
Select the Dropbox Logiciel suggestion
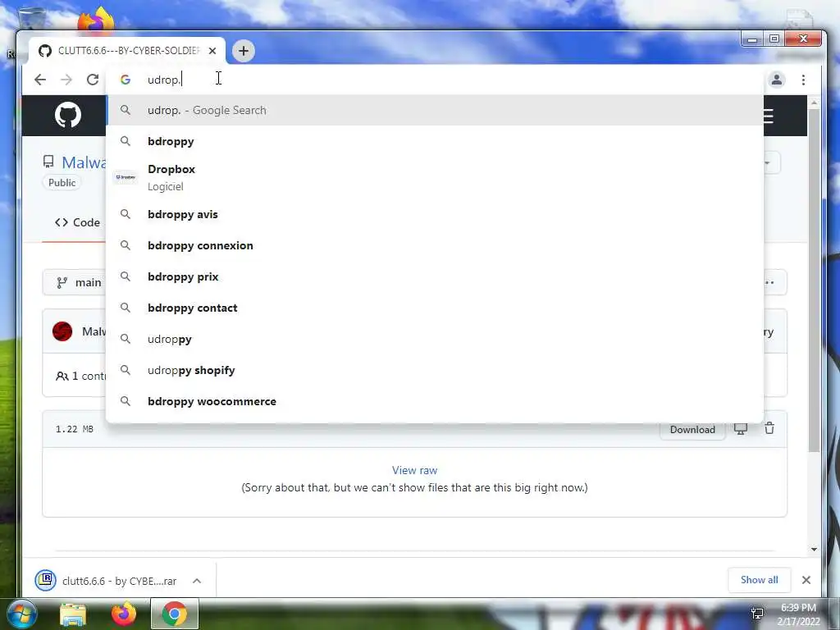(435, 177)
